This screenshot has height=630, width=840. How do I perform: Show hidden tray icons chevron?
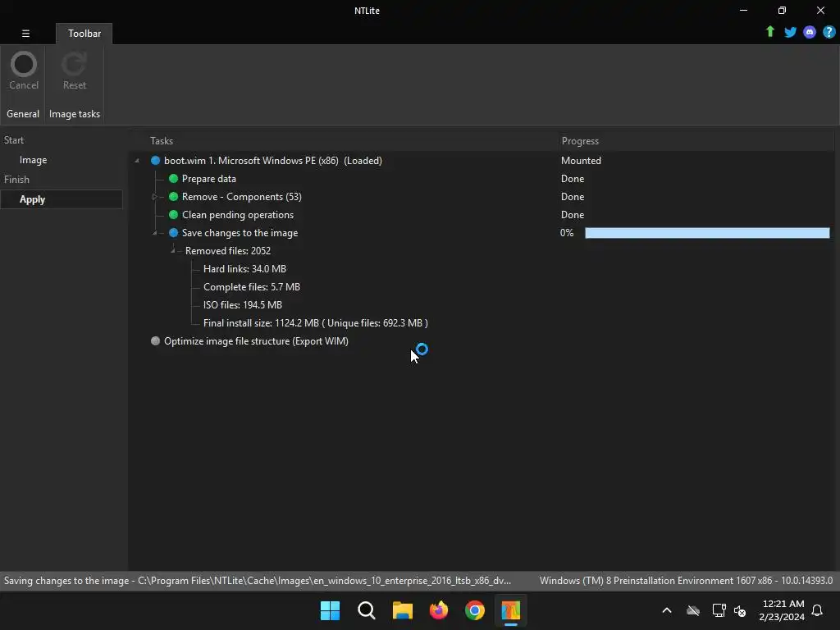pyautogui.click(x=667, y=610)
